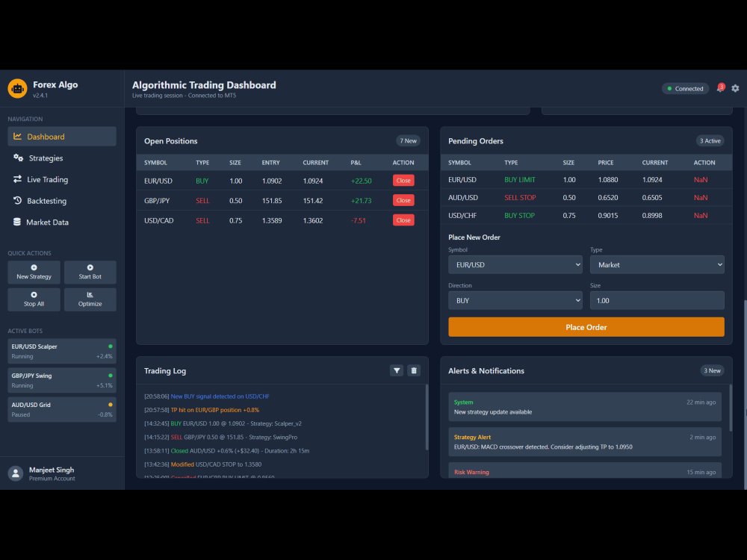Click SELL STOP type for AUD/USD
Viewport: 747px width, 560px height.
click(520, 198)
